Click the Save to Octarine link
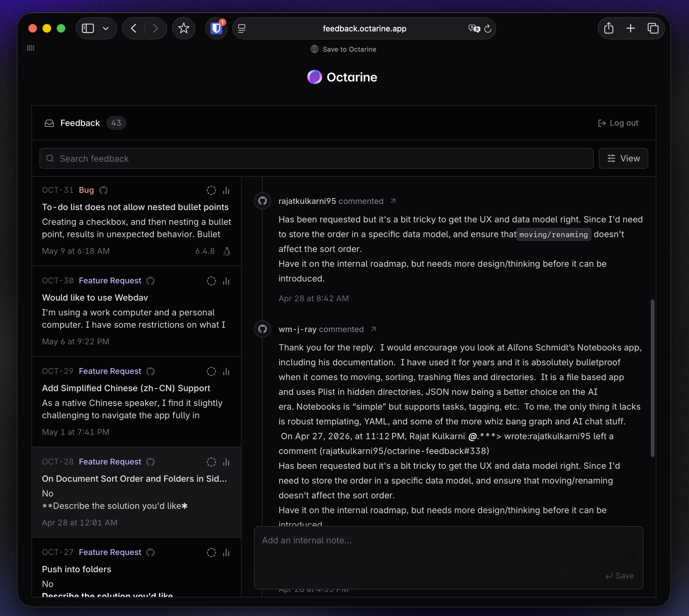The image size is (689, 616). (x=343, y=49)
